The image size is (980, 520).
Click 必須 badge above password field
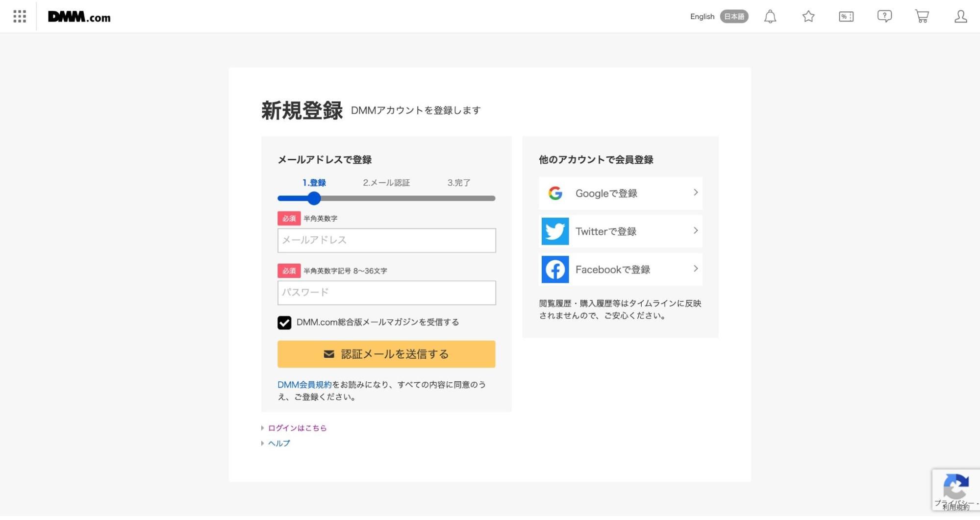tap(289, 271)
